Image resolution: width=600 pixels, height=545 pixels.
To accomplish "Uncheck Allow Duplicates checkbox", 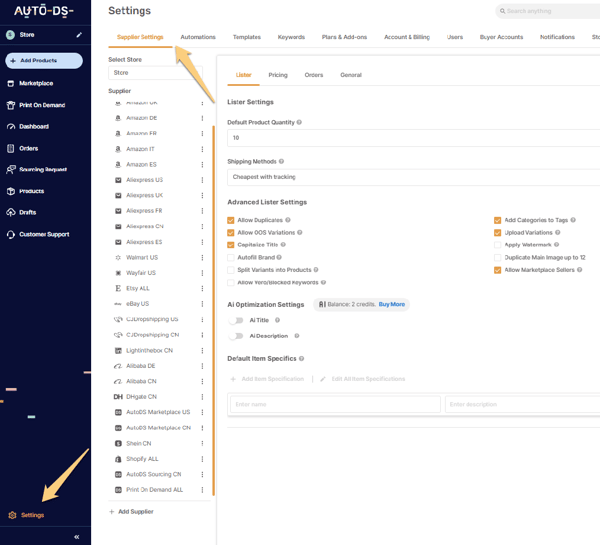I will (x=230, y=220).
